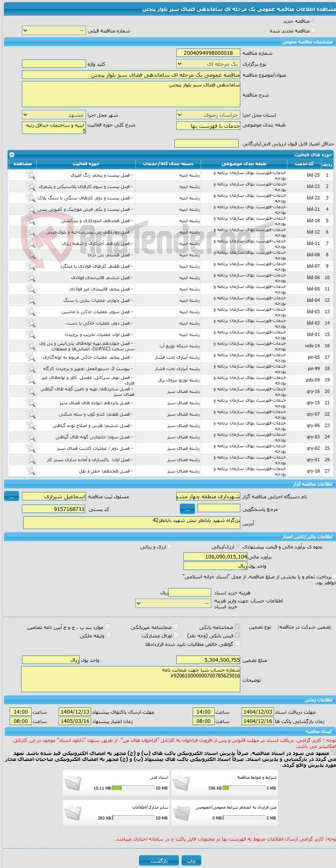
Task: Open the شهر محل اجرا dropdown
Action: pos(54,115)
